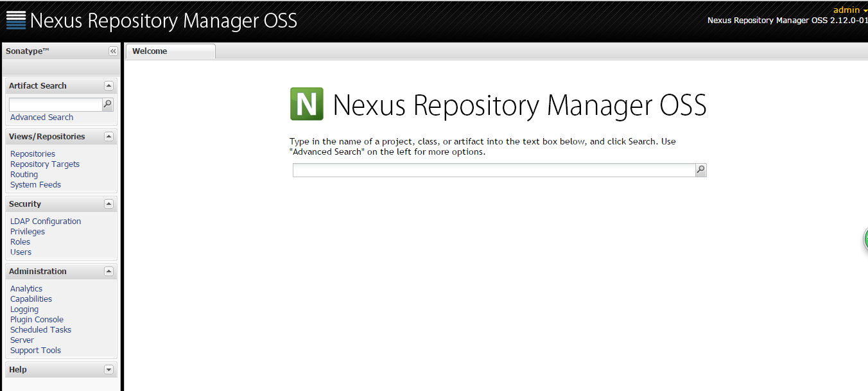Screen dimensions: 868x391
Task: Open Capabilities
Action: coord(31,299)
